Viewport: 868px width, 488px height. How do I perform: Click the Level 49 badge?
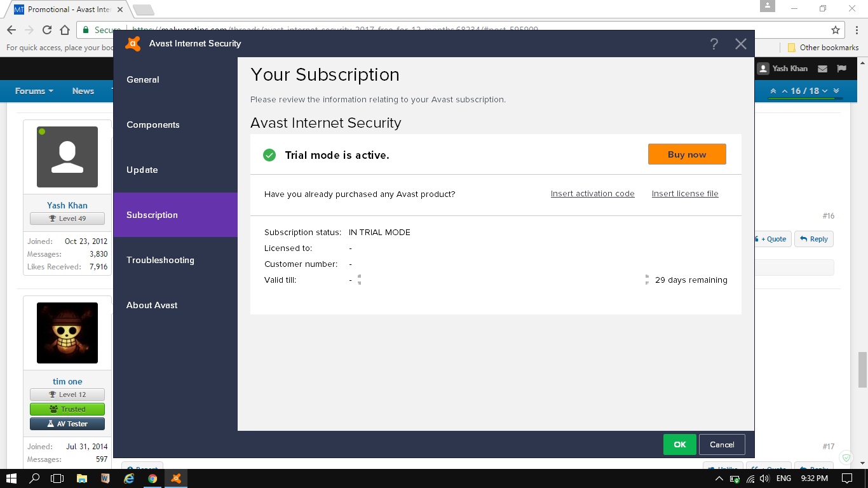[67, 219]
